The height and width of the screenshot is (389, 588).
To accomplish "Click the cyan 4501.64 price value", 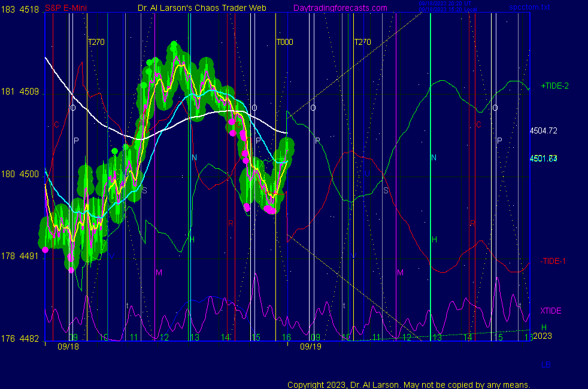I will (x=543, y=159).
